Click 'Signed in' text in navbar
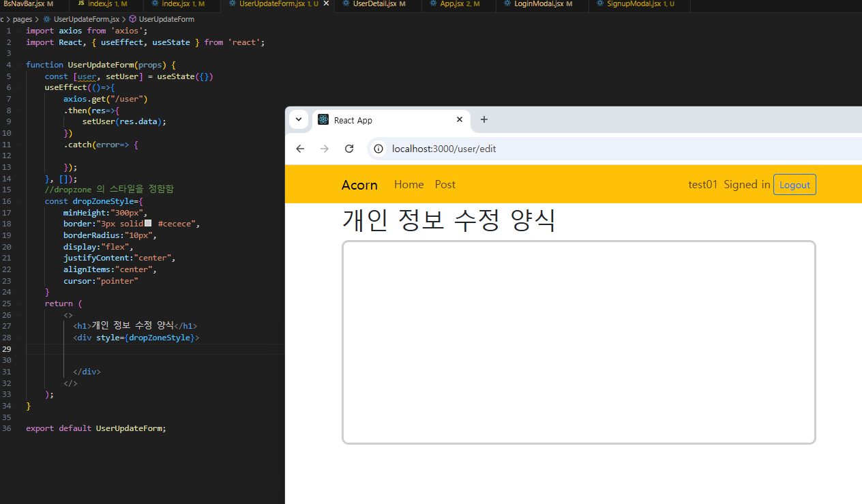This screenshot has height=504, width=862. 747,185
